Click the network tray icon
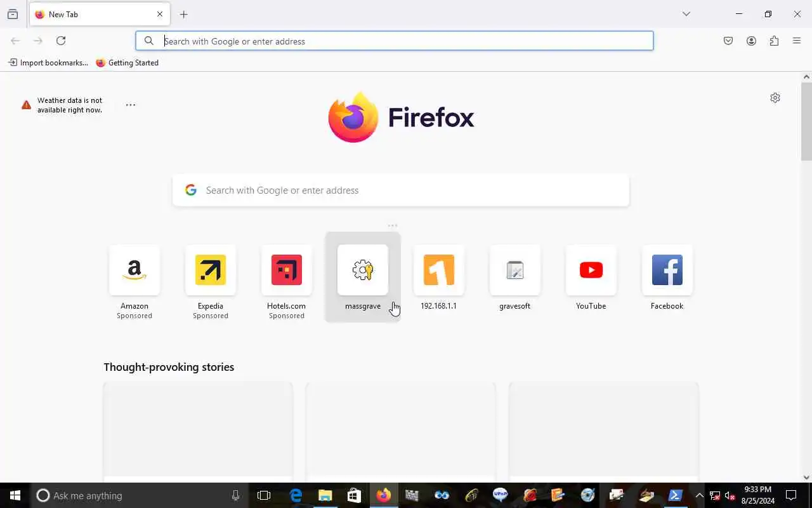This screenshot has height=508, width=812. click(x=714, y=496)
